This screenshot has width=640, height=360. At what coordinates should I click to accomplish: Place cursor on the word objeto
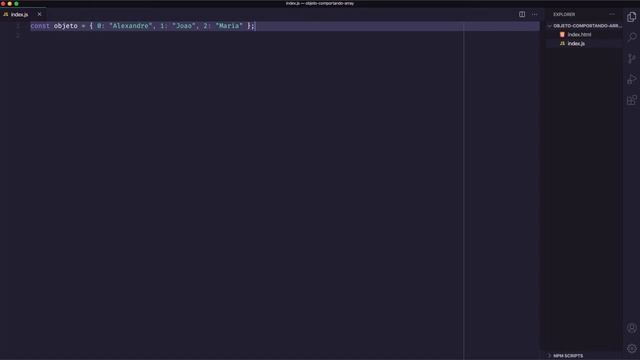tap(65, 26)
